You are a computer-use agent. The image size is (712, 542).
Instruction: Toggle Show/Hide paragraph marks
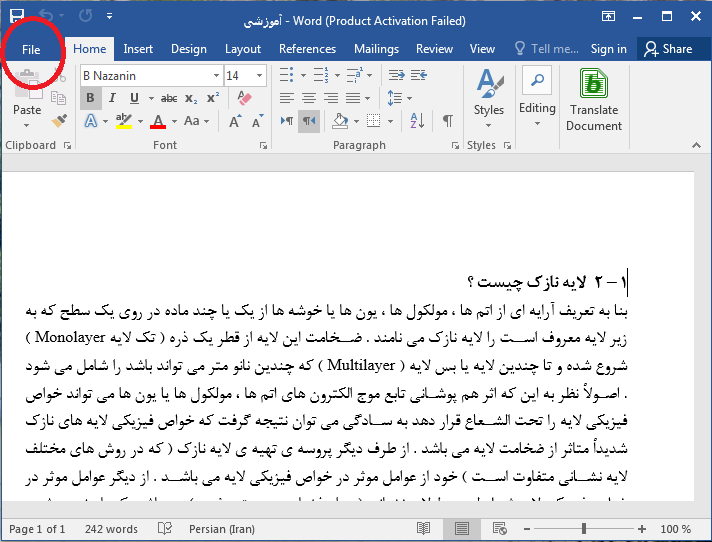[x=448, y=121]
